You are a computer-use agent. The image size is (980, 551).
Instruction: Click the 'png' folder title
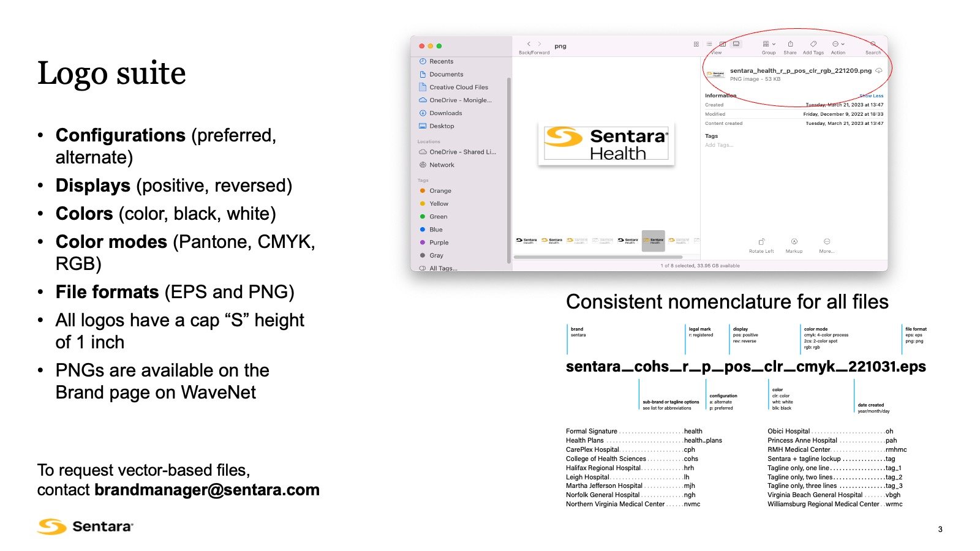[560, 46]
